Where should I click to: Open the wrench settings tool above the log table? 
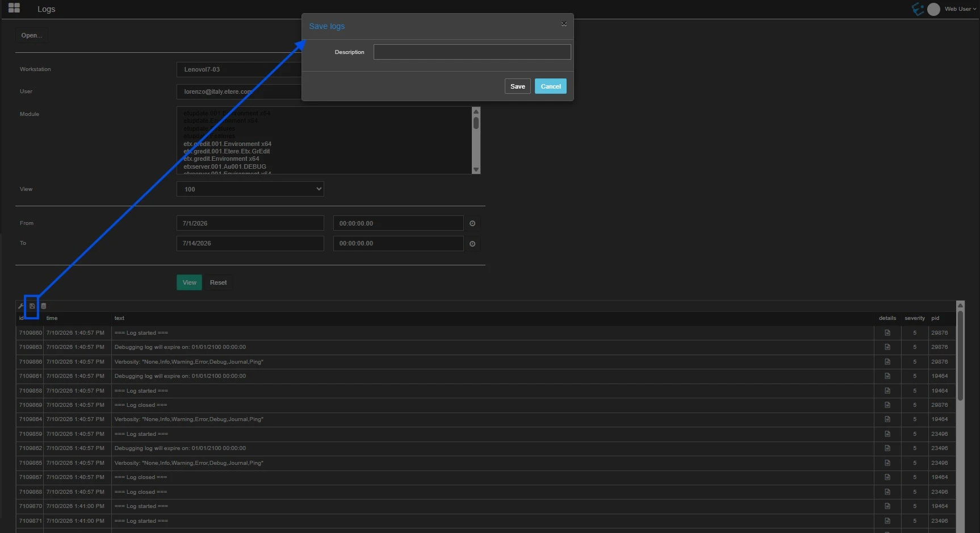[x=21, y=306]
